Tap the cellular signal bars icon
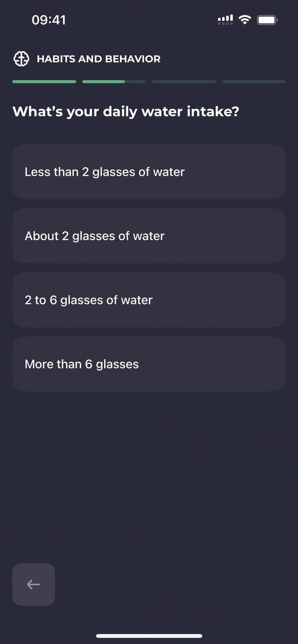 [x=225, y=18]
